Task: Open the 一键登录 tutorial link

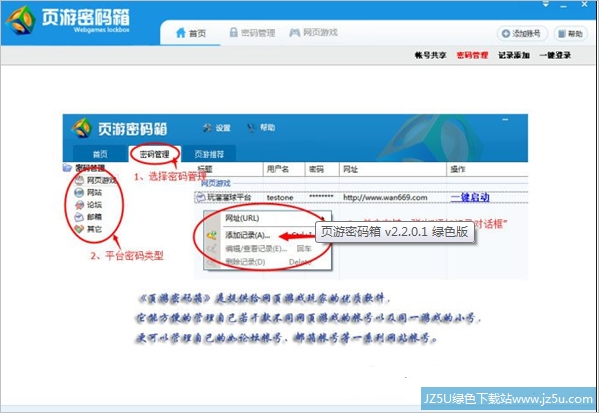Action: pos(555,55)
